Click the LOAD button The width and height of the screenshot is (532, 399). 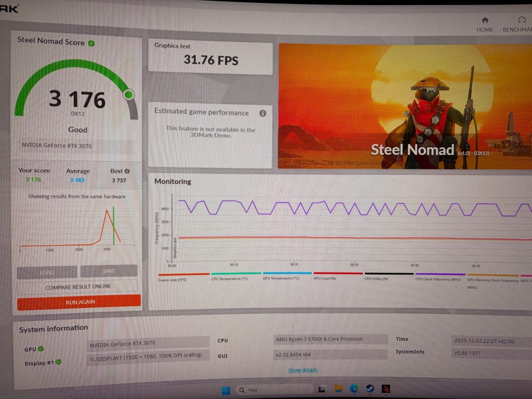(x=47, y=273)
